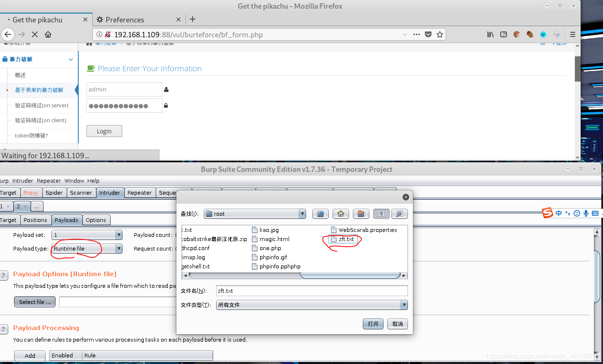Select kao.jpg in file list
603x364 pixels.
[x=265, y=230]
